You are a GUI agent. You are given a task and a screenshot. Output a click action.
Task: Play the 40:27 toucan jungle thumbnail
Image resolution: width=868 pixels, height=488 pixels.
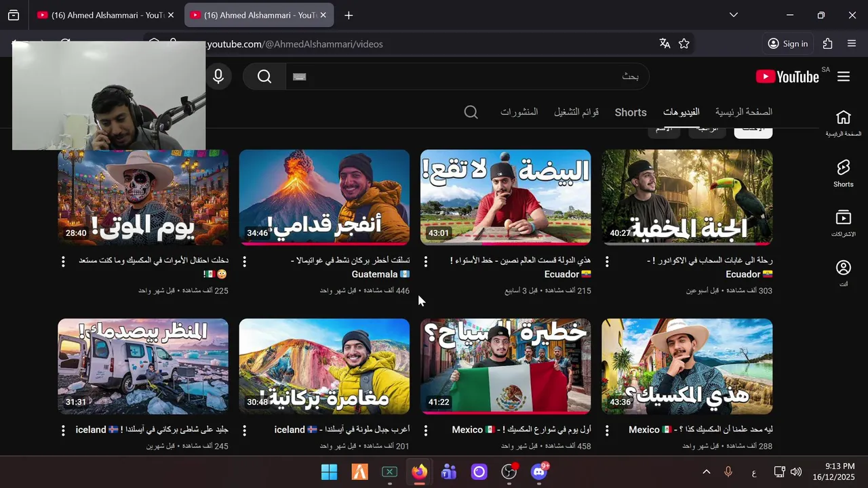point(687,197)
